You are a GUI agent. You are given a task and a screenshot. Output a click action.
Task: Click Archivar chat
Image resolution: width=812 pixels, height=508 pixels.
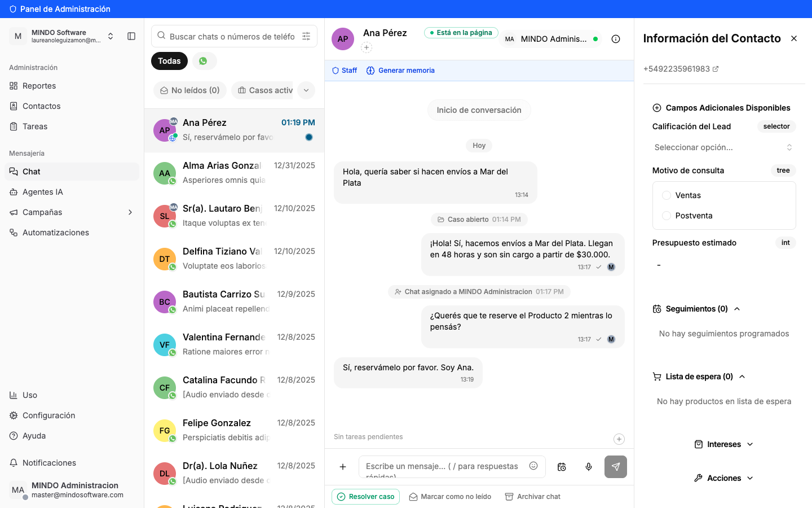click(533, 497)
